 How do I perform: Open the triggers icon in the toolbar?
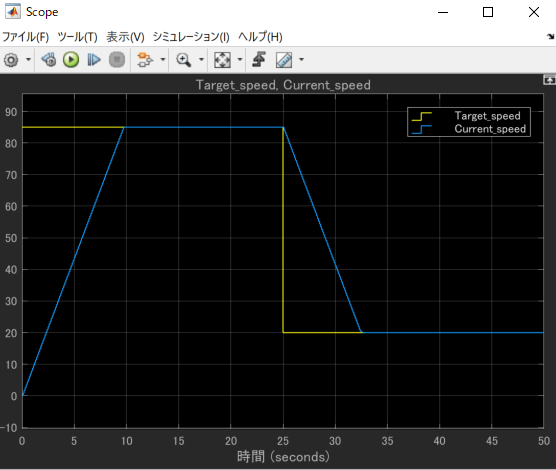click(x=259, y=59)
